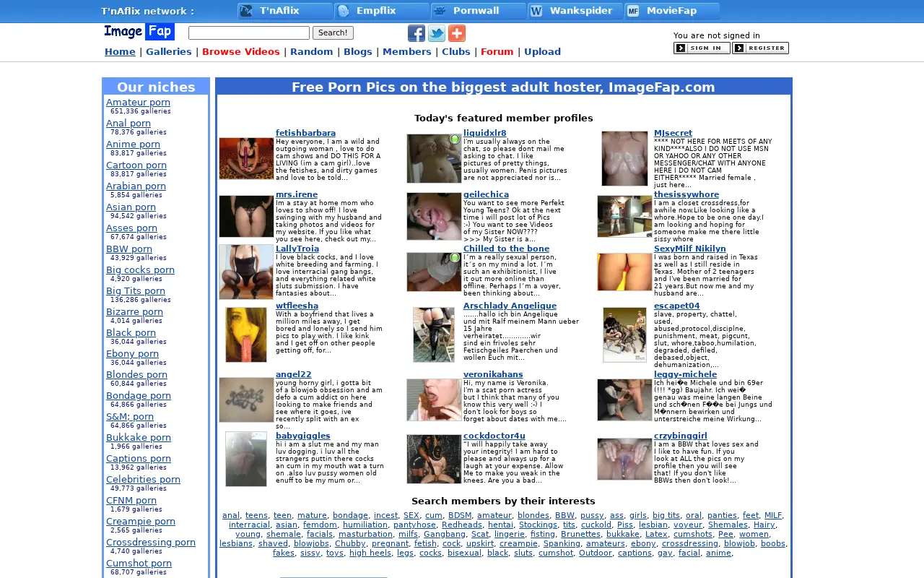The width and height of the screenshot is (924, 578).
Task: Open the Clubs navigation link
Action: pos(456,52)
